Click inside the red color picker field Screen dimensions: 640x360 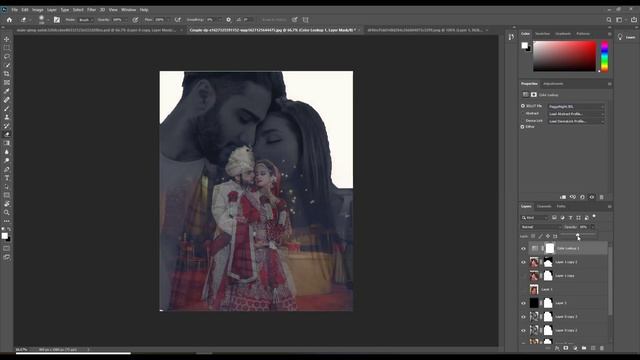[x=564, y=56]
